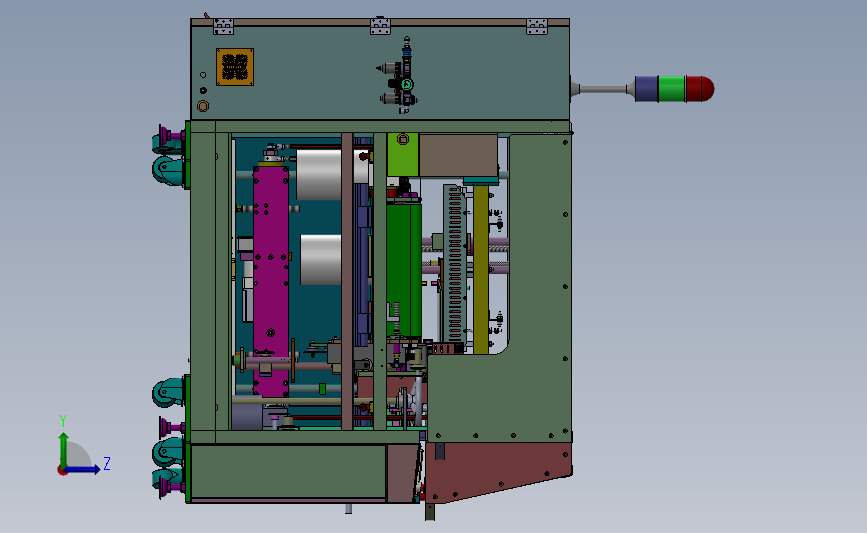Select the tall magenta vertical plate
Image resolution: width=867 pixels, height=533 pixels.
[x=271, y=279]
